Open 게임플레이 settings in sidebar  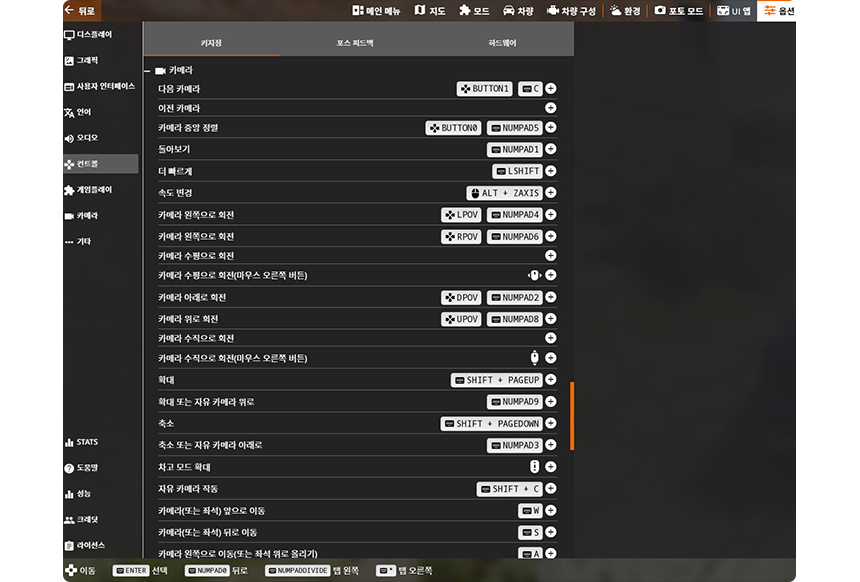coord(94,190)
